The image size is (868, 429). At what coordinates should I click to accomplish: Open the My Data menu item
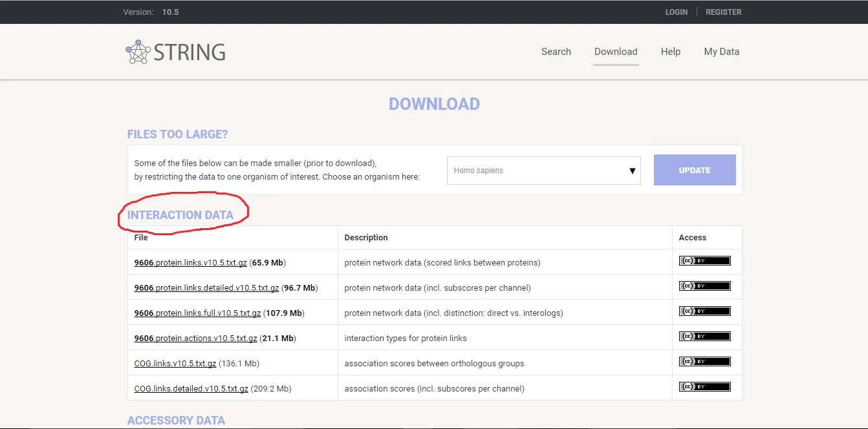pos(721,52)
